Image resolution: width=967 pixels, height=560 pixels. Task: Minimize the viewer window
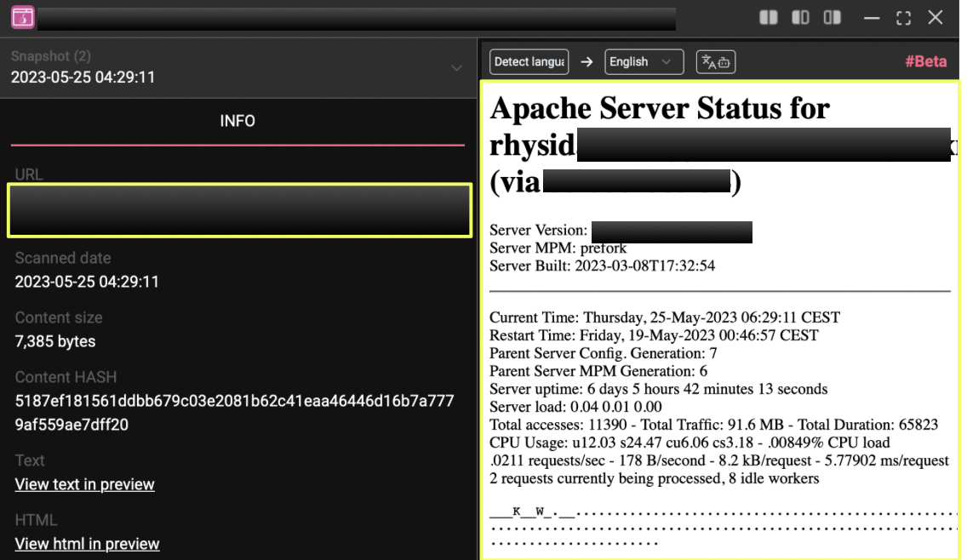872,17
